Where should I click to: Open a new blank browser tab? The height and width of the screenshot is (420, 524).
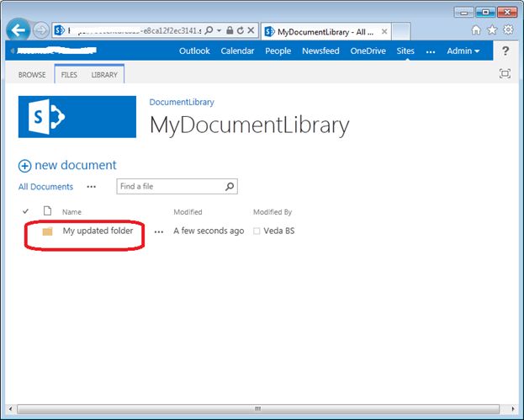click(x=400, y=32)
